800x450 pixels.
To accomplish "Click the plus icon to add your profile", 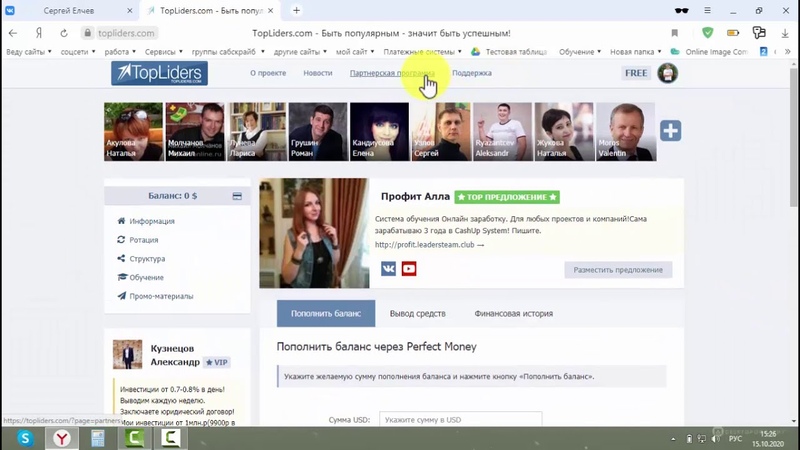I will pyautogui.click(x=670, y=131).
